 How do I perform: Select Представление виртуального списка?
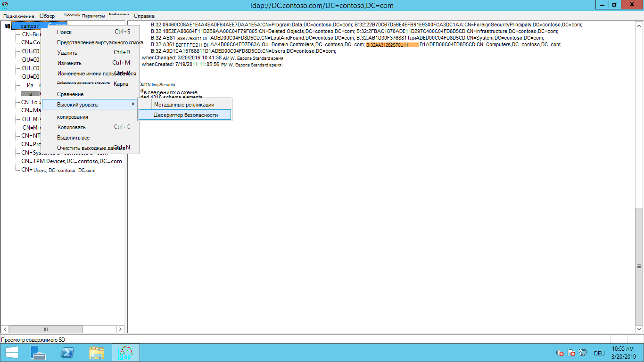(x=91, y=42)
